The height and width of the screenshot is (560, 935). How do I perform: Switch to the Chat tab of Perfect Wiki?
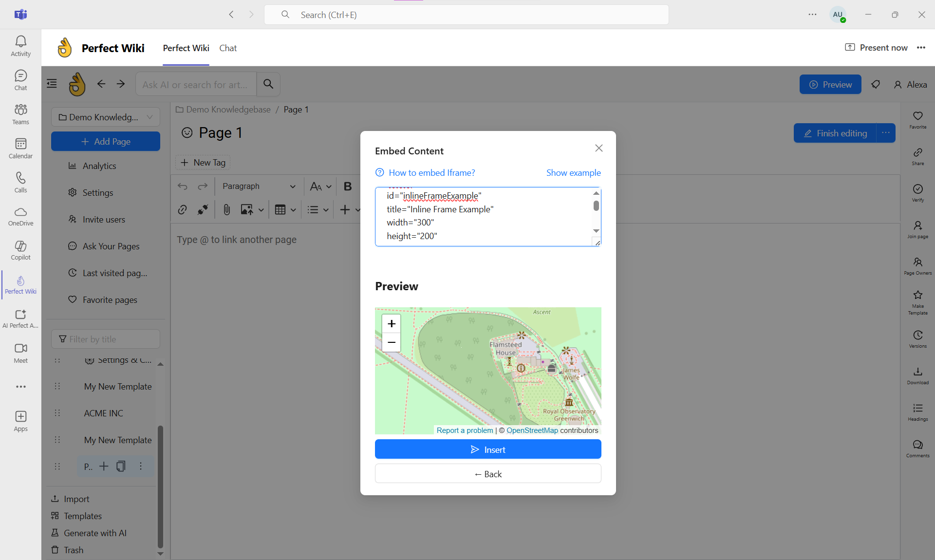[x=227, y=48]
